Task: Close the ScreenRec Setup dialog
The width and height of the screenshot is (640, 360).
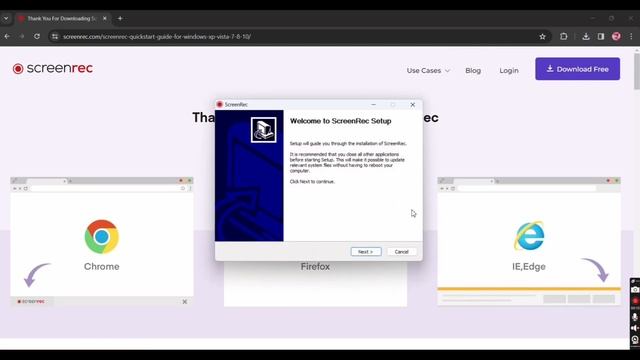Action: [413, 104]
